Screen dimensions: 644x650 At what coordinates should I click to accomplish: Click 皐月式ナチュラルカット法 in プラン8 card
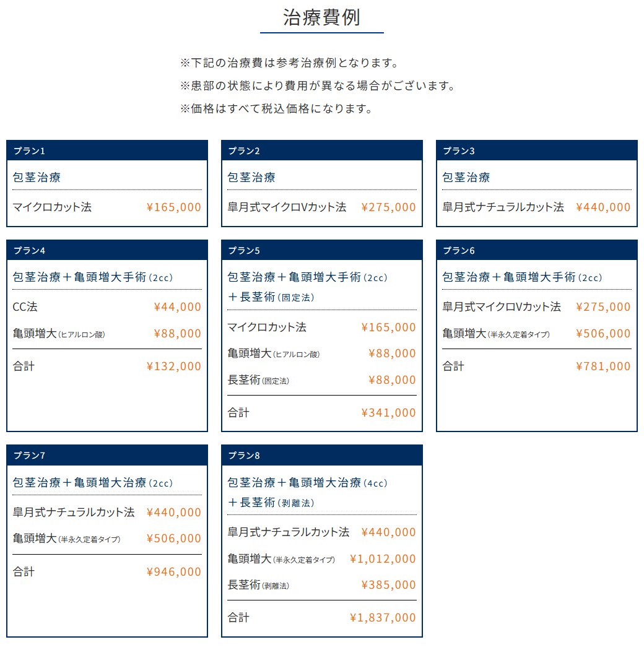288,532
